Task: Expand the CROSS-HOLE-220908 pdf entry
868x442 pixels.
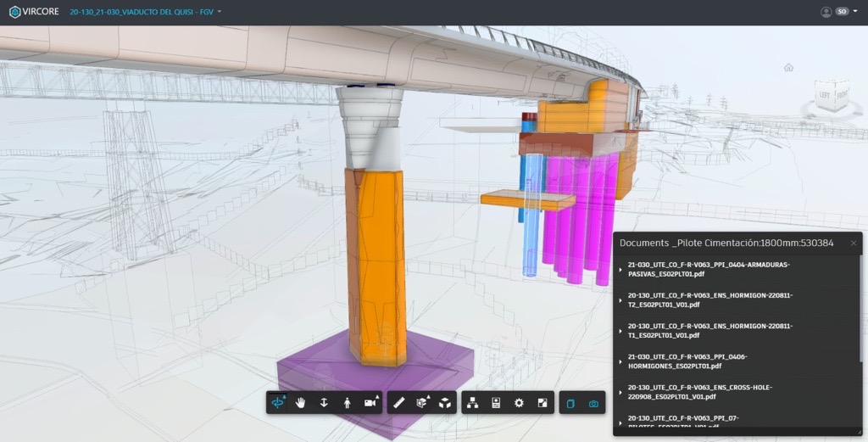Action: pos(620,392)
